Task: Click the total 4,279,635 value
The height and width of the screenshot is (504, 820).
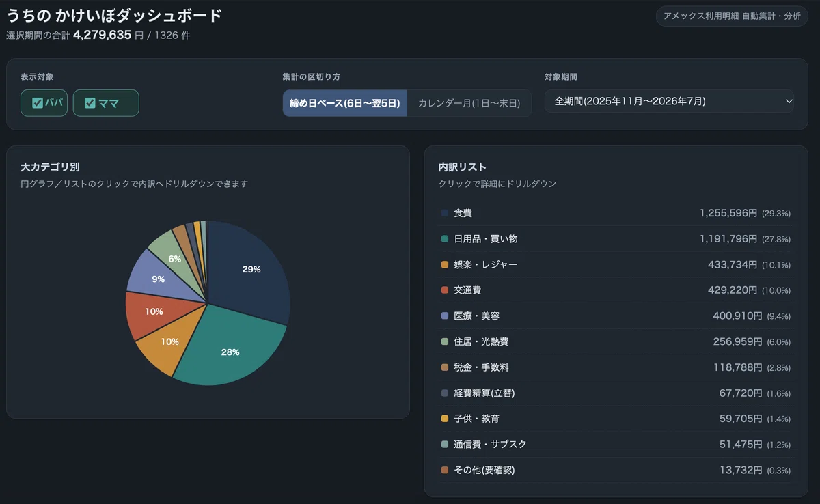Action: 102,35
